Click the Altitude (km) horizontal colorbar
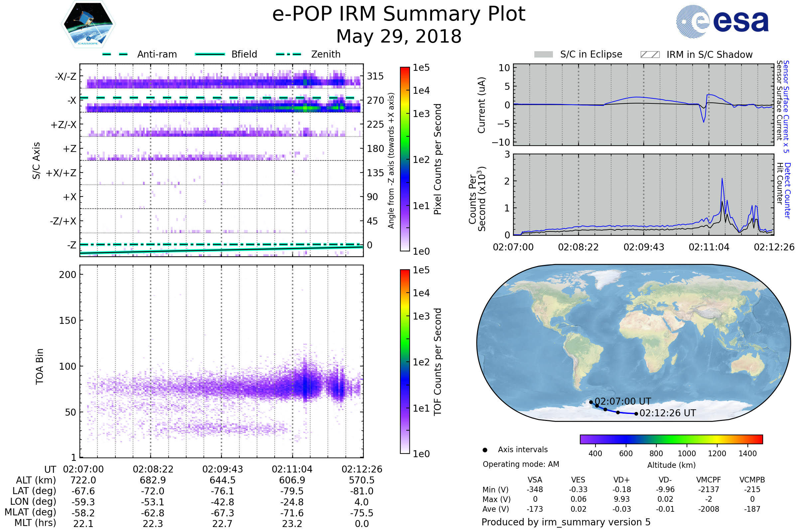Image resolution: width=798 pixels, height=532 pixels. (671, 439)
